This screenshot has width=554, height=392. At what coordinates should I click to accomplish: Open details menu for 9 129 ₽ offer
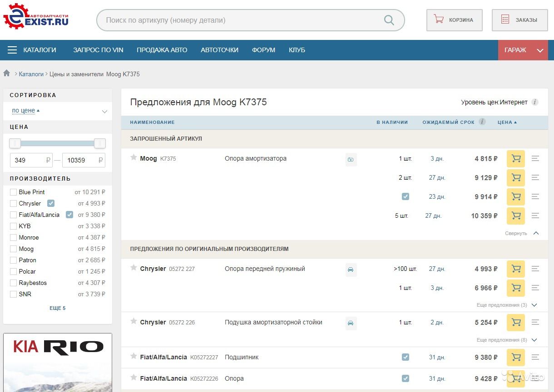point(535,178)
